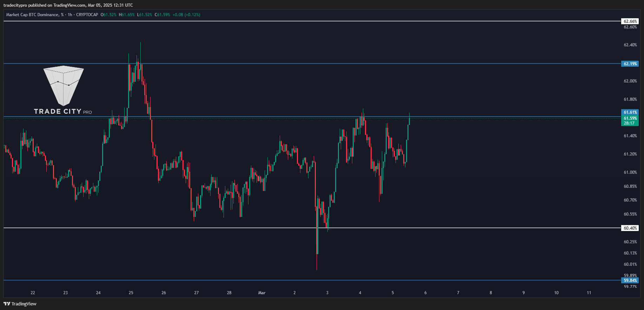Click the 60.70% price axis tick
Image resolution: width=644 pixels, height=310 pixels.
pos(630,200)
